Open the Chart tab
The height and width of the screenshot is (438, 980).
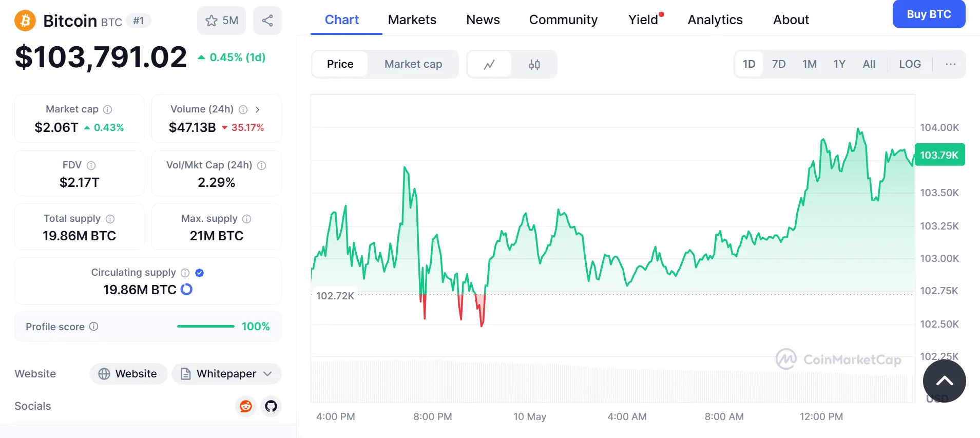coord(342,20)
